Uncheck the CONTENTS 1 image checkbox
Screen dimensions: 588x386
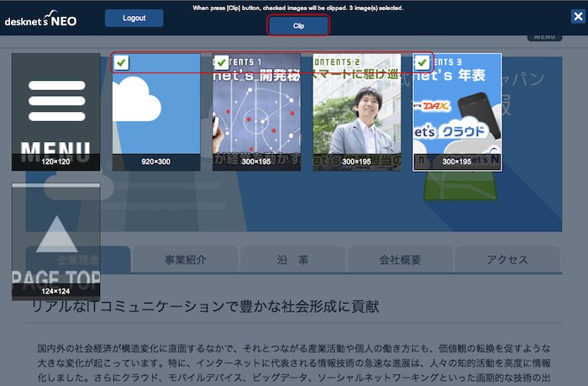pos(221,62)
